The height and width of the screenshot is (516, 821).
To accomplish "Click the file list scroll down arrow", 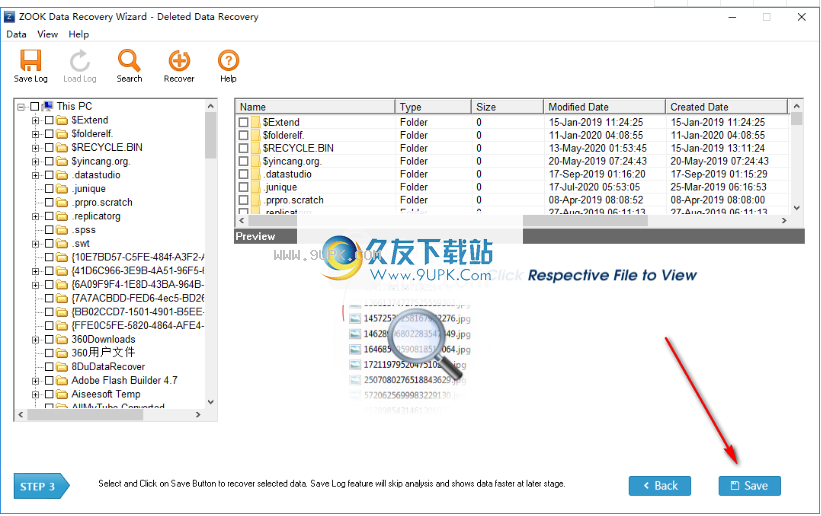I will 796,208.
